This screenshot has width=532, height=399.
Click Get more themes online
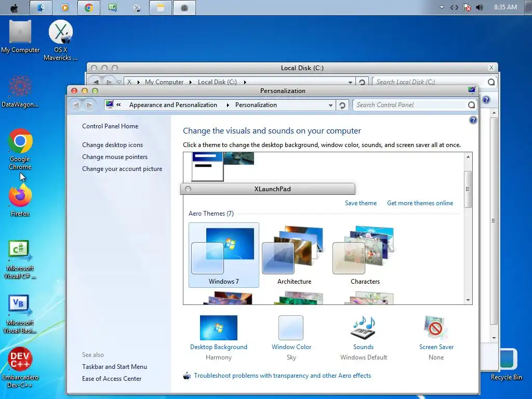pyautogui.click(x=420, y=203)
